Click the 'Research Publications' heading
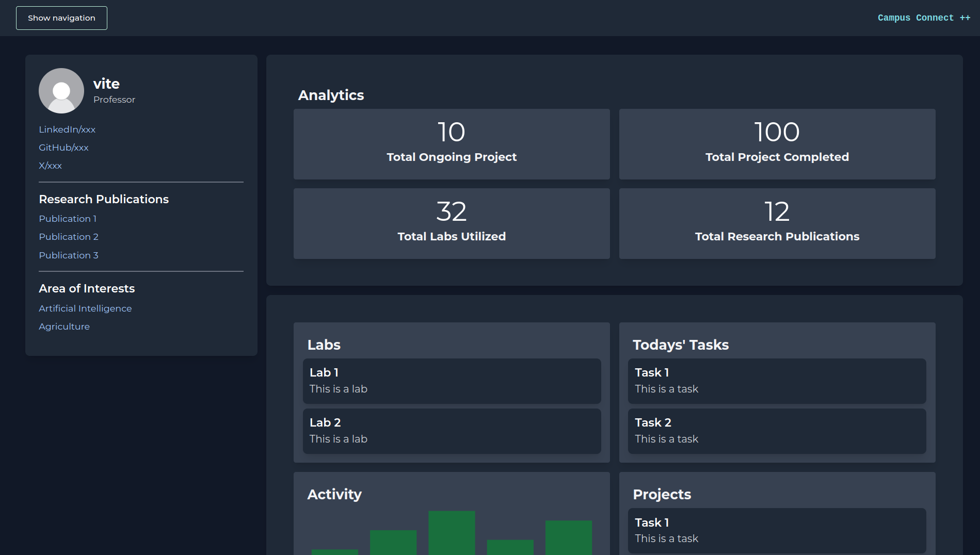Image resolution: width=980 pixels, height=555 pixels. click(104, 199)
